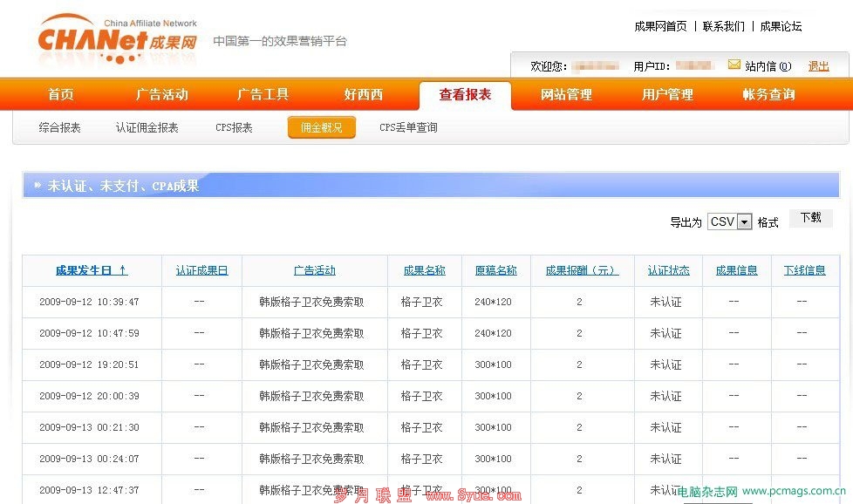Sort table by 成果报酬（元） column

click(582, 270)
